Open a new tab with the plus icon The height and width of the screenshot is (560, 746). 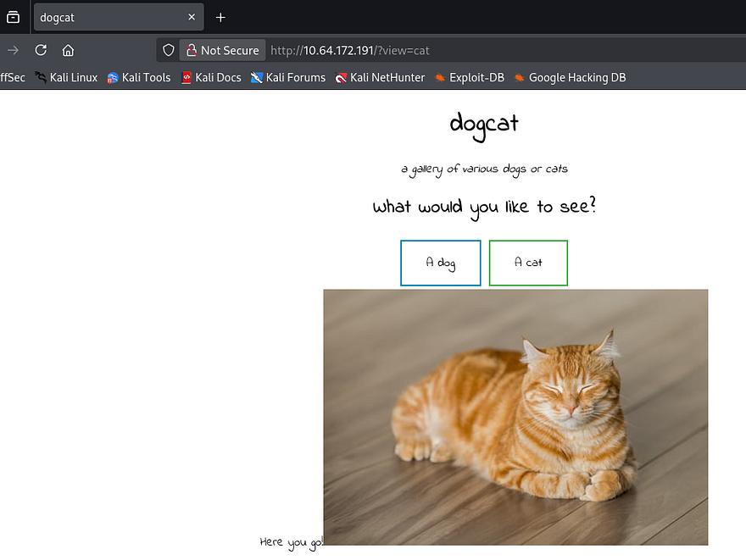[220, 17]
